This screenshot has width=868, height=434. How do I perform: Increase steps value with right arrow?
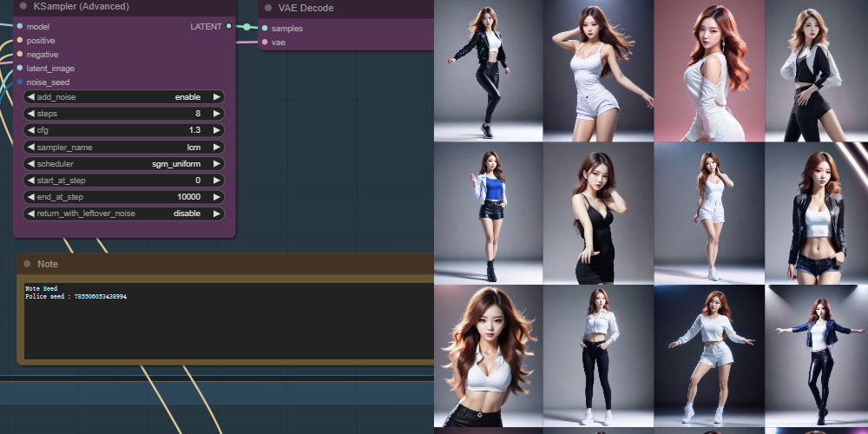(217, 114)
